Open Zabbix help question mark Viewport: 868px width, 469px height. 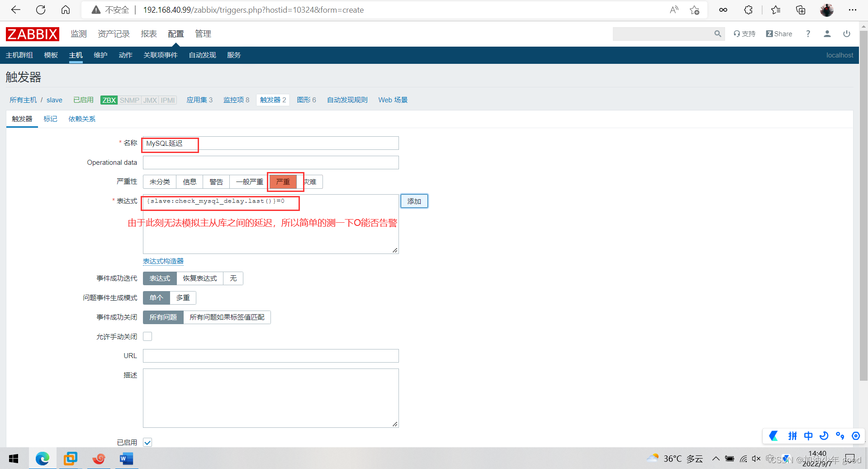tap(808, 34)
